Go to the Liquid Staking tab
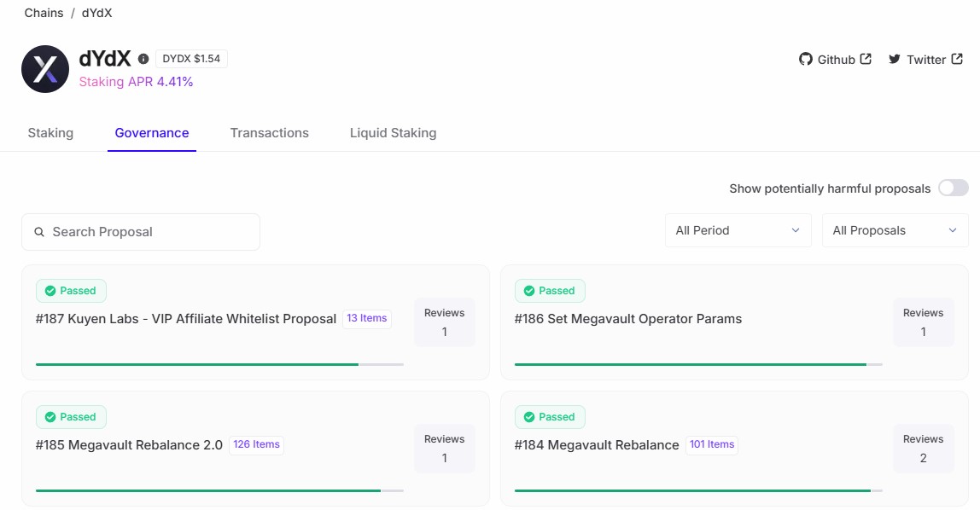This screenshot has width=980, height=510. coord(394,133)
